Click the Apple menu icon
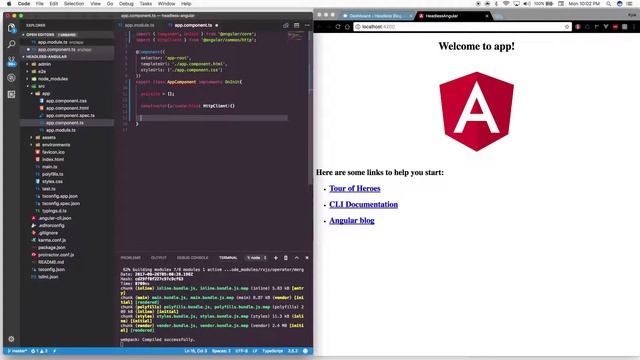The image size is (640, 360). click(x=9, y=4)
